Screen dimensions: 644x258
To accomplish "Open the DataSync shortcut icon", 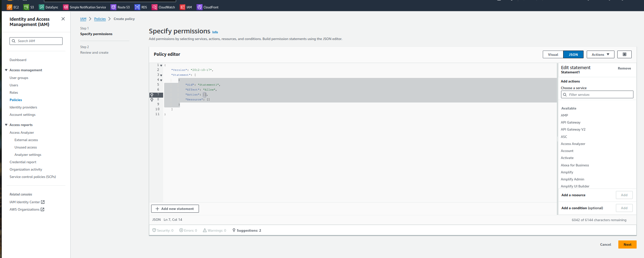I will (x=41, y=7).
